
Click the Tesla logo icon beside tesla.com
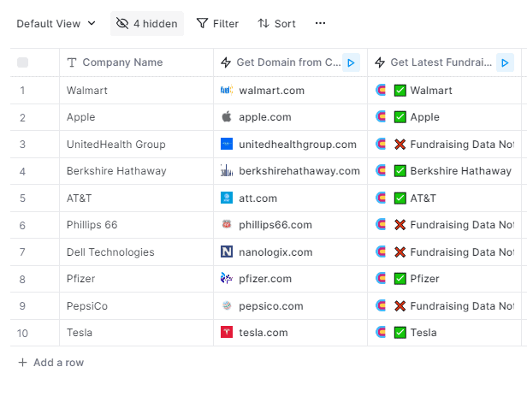(227, 333)
